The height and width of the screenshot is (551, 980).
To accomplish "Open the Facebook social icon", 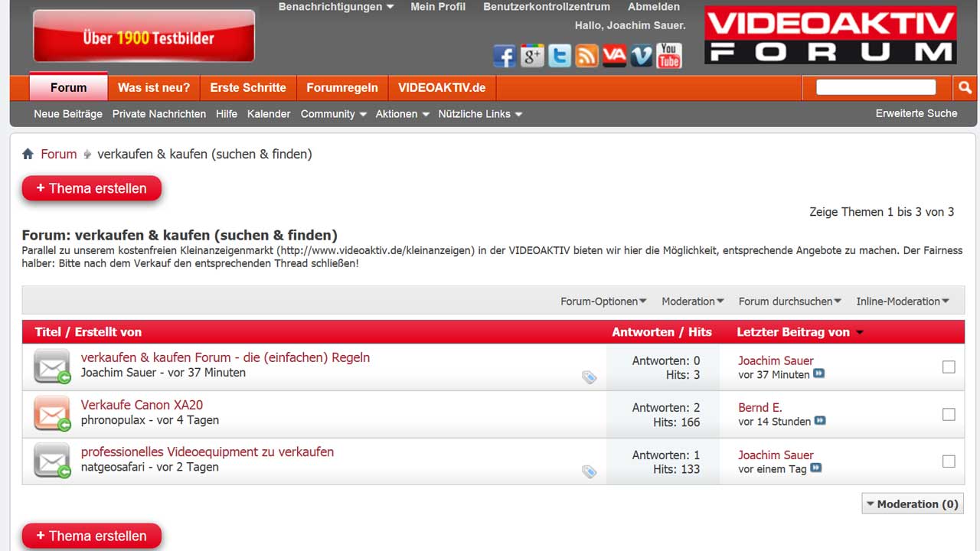I will coord(504,56).
